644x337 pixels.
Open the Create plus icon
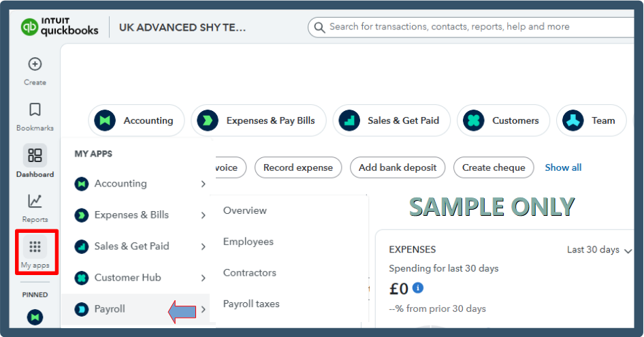35,64
